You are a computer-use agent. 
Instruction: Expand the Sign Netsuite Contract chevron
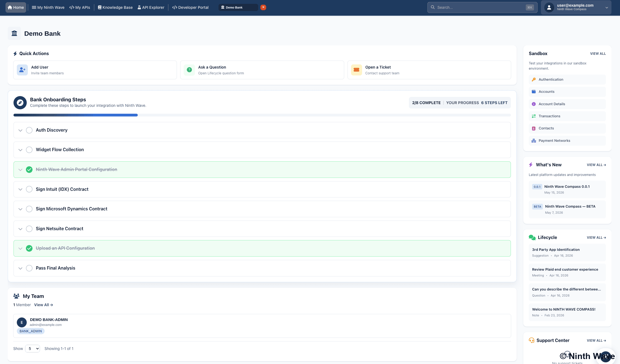[20, 229]
